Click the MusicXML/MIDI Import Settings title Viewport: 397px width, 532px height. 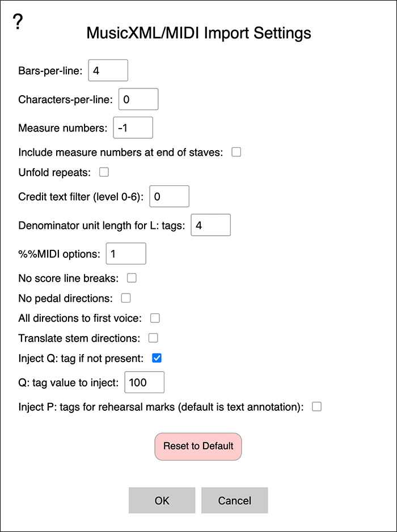(198, 33)
